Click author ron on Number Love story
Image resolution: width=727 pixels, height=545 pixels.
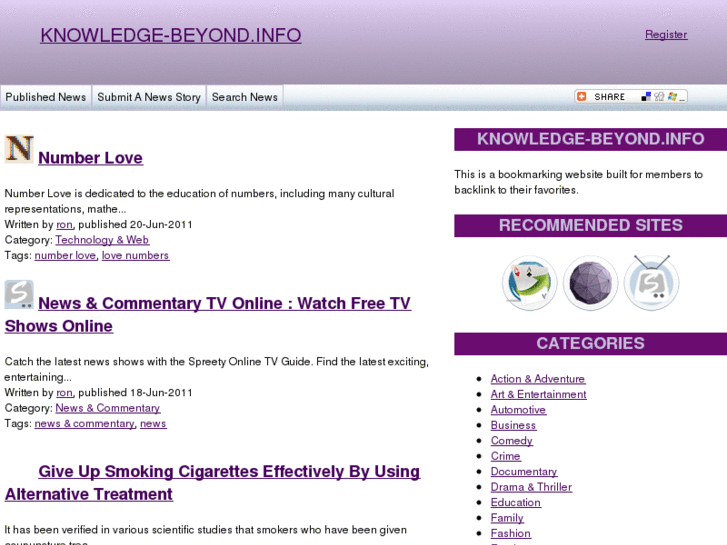[64, 224]
